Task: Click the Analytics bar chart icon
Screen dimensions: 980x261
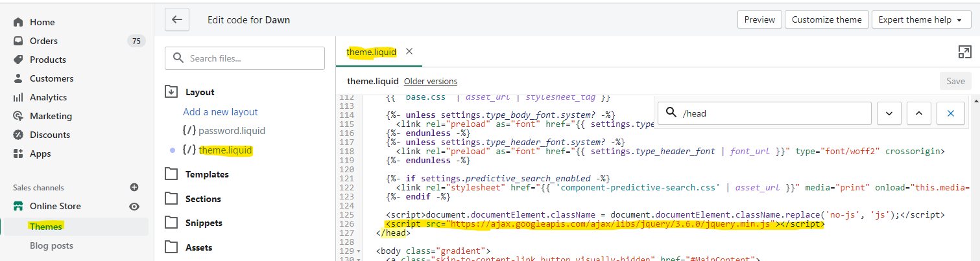Action: (x=18, y=97)
